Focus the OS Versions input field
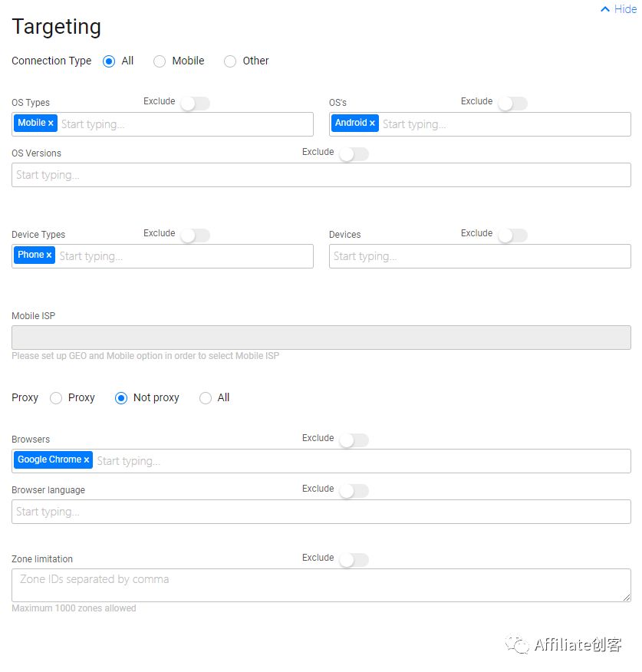This screenshot has height=672, width=642. coord(321,175)
